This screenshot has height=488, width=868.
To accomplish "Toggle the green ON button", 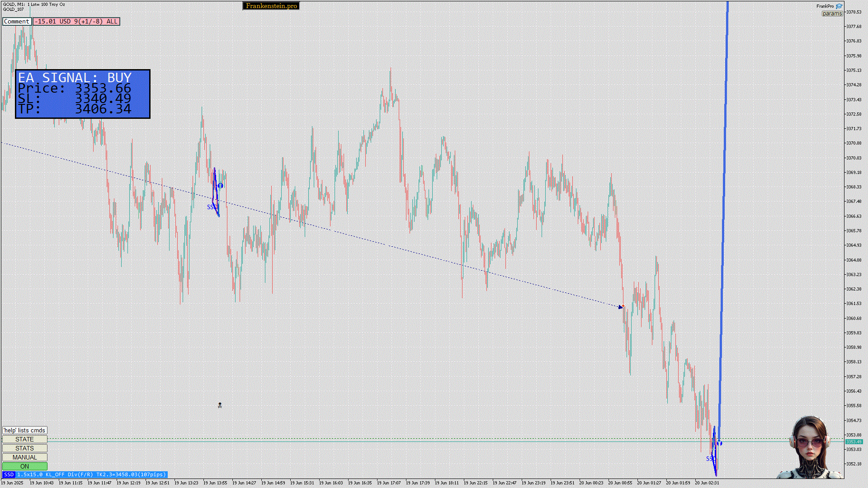I will pyautogui.click(x=25, y=466).
